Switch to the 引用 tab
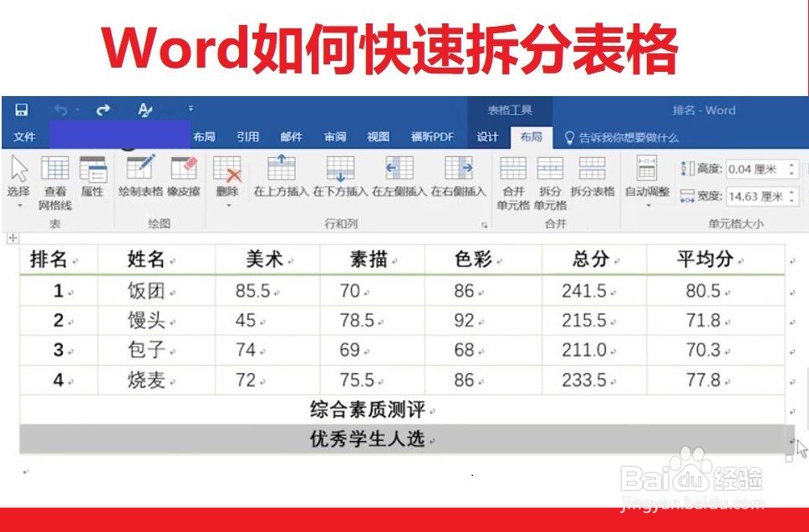 247,137
